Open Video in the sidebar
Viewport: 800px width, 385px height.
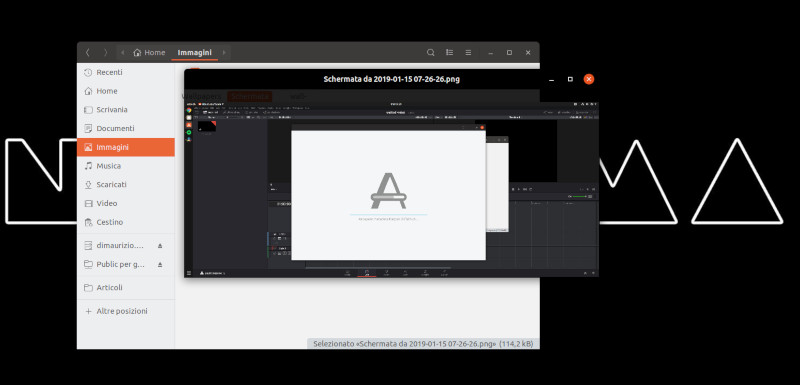tap(126, 203)
